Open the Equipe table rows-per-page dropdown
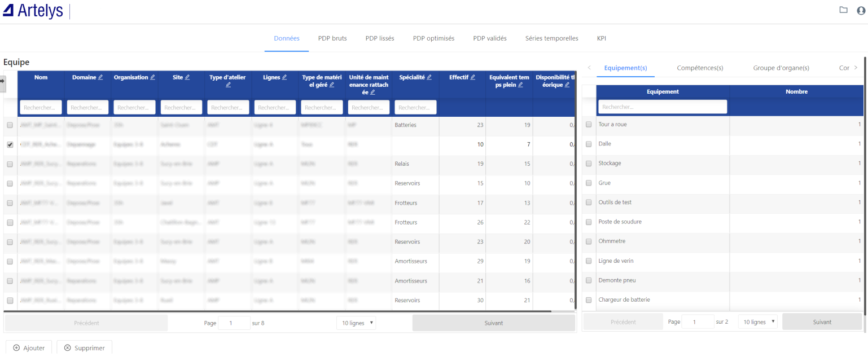Image resolution: width=868 pixels, height=357 pixels. 356,323
